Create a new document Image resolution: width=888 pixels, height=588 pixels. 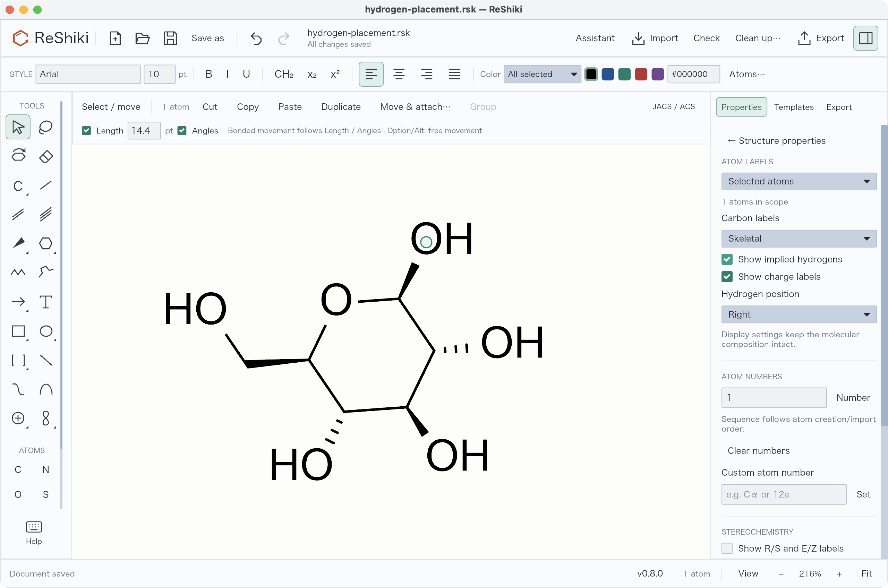(115, 38)
